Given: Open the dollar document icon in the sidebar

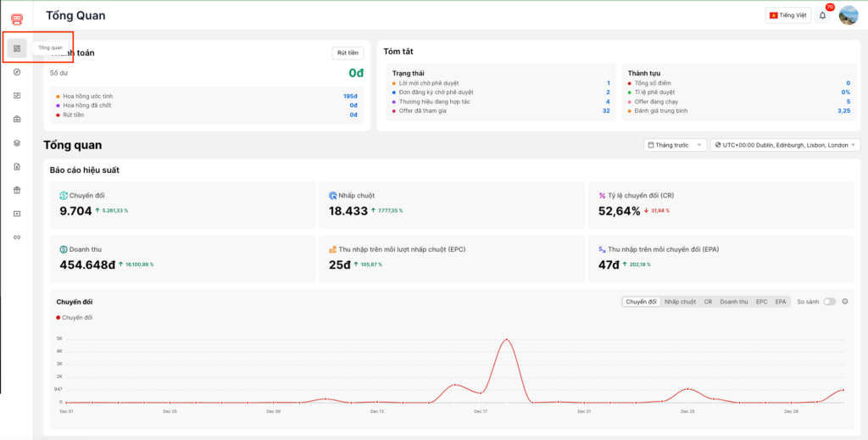Looking at the screenshot, I should (x=17, y=166).
